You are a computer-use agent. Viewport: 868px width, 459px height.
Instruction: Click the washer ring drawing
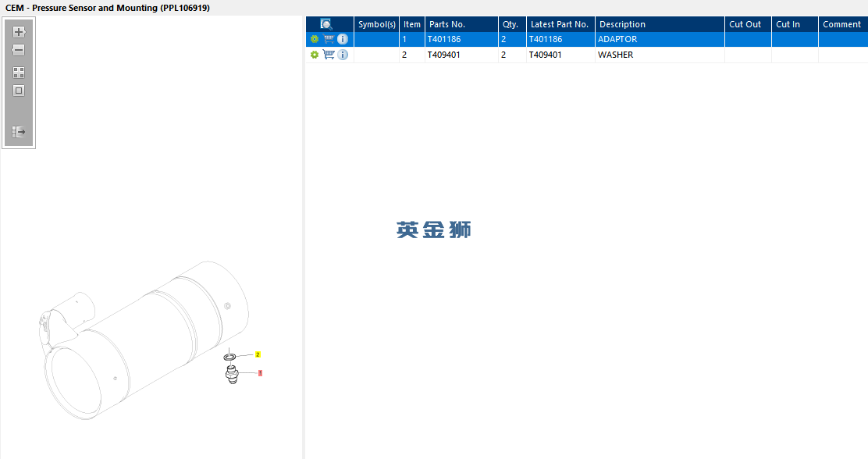[x=229, y=357]
